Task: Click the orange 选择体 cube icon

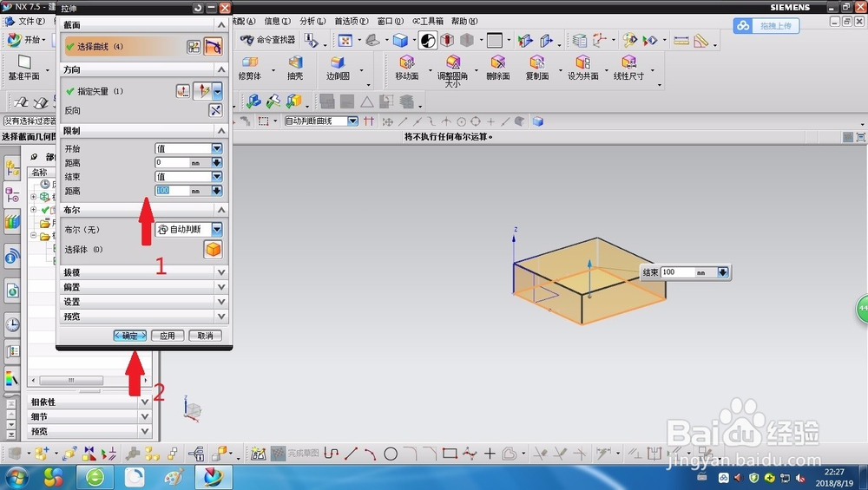Action: pos(214,250)
